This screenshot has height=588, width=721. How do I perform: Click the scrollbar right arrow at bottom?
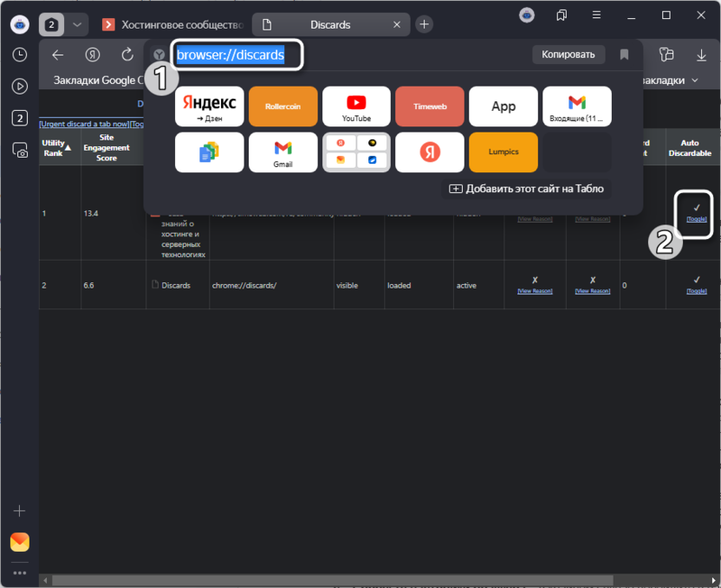713,581
